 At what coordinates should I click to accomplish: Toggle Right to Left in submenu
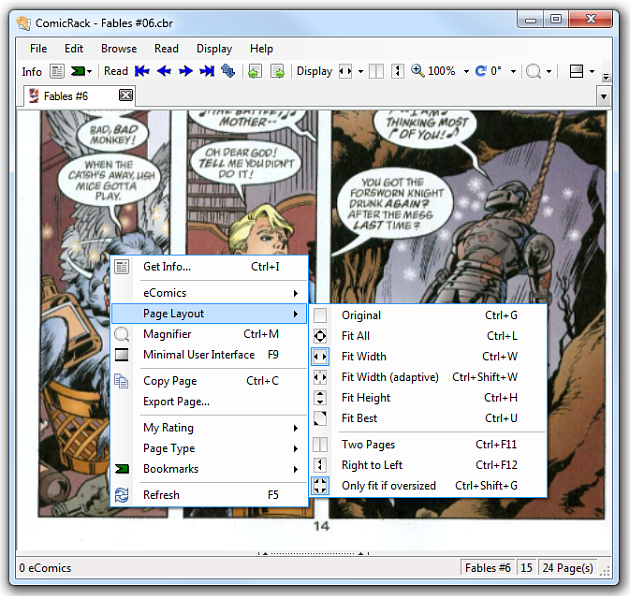(x=428, y=465)
